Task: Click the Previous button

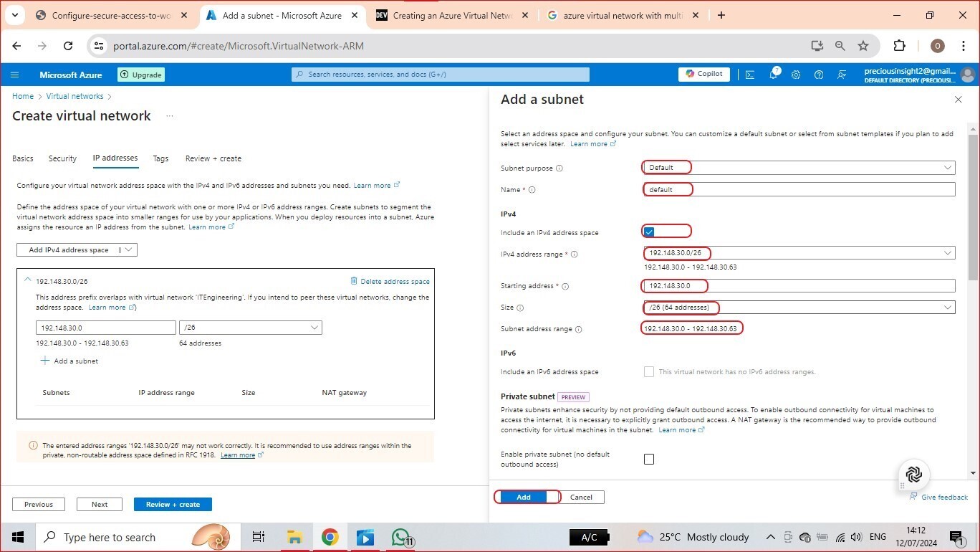Action: pyautogui.click(x=39, y=504)
